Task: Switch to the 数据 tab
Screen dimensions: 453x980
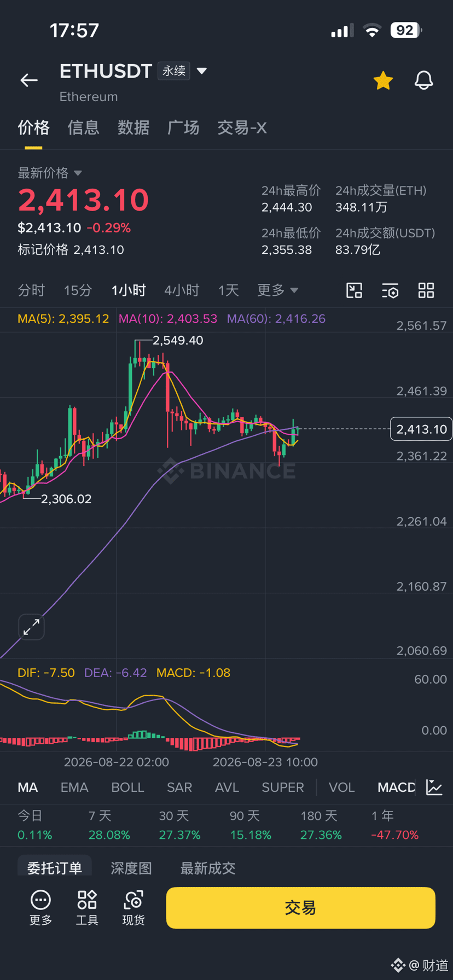Action: click(133, 128)
